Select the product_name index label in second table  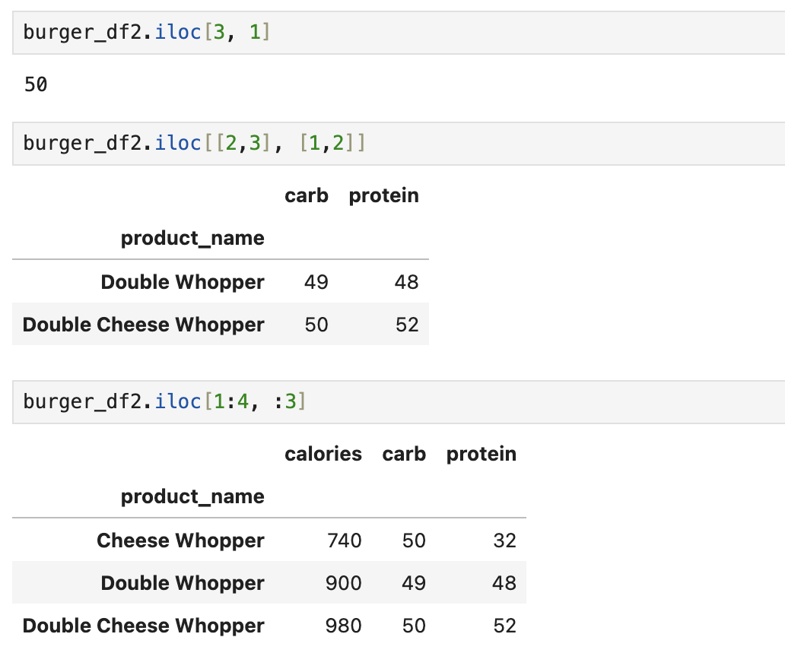click(x=192, y=238)
